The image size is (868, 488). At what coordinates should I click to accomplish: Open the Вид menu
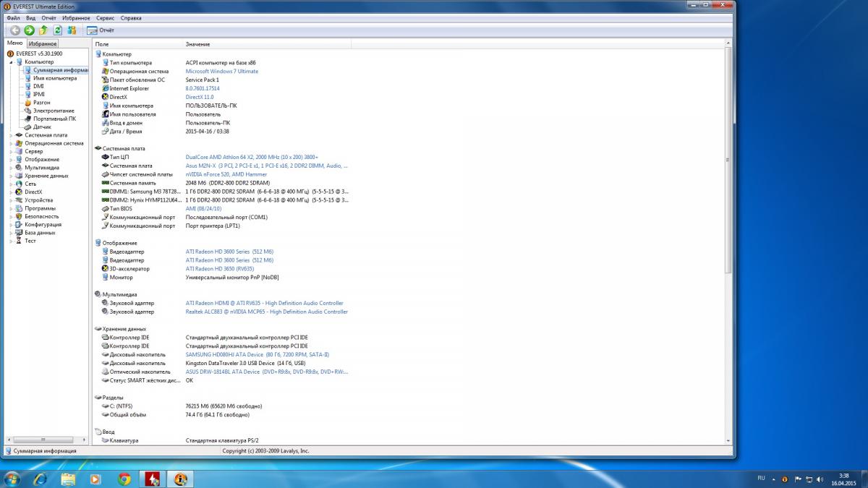[30, 17]
